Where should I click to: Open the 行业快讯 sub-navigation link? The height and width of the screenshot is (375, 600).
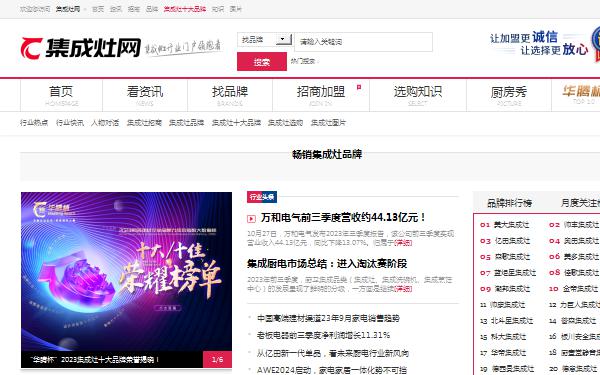(70, 122)
